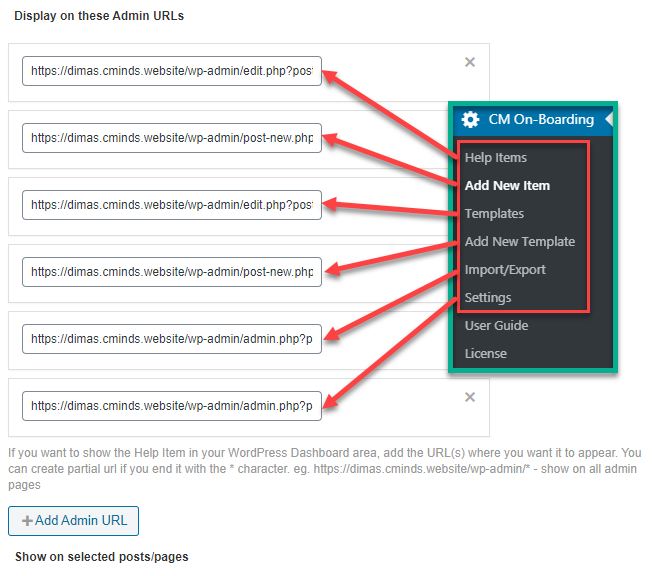Choose Add New Template in sidebar
The width and height of the screenshot is (652, 576).
coord(520,242)
